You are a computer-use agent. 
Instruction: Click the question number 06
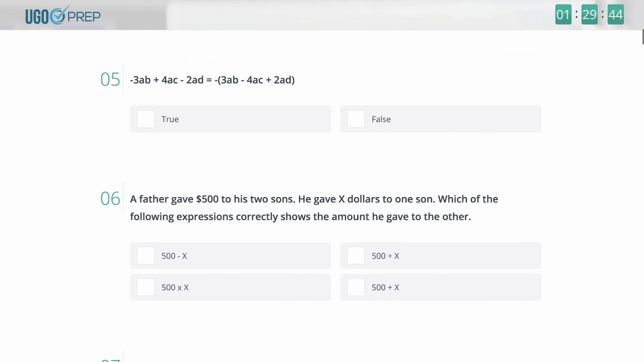(110, 199)
